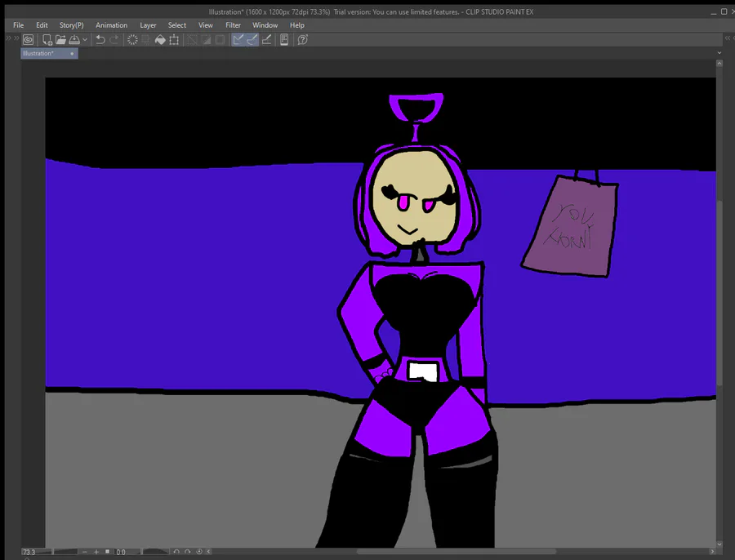The width and height of the screenshot is (735, 560).
Task: Rotate canvas left with counterclockwise arrow
Action: [176, 552]
